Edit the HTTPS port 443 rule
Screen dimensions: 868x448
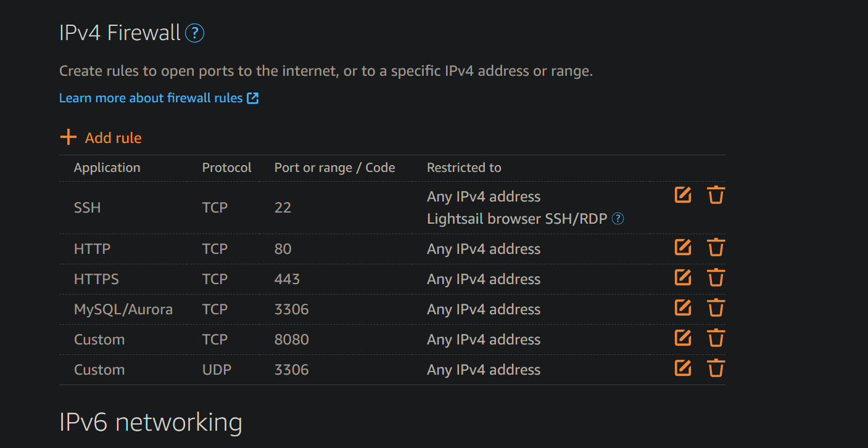tap(683, 277)
